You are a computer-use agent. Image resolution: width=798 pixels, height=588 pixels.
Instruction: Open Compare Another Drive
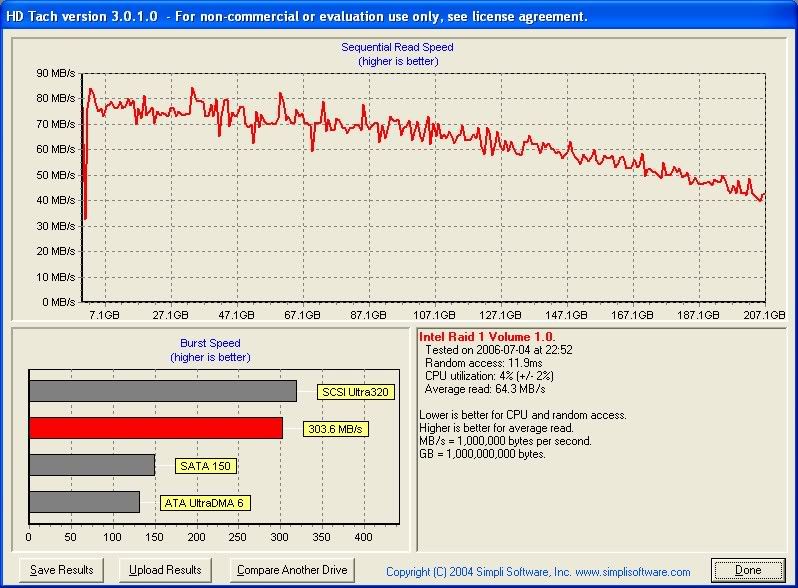pyautogui.click(x=291, y=570)
